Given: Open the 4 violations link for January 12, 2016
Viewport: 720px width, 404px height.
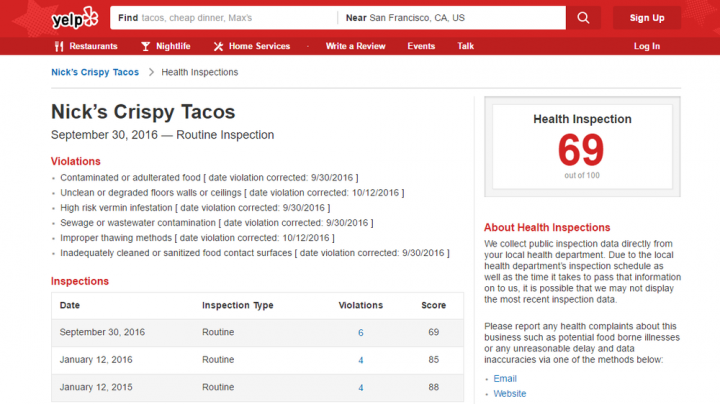Looking at the screenshot, I should pyautogui.click(x=360, y=360).
